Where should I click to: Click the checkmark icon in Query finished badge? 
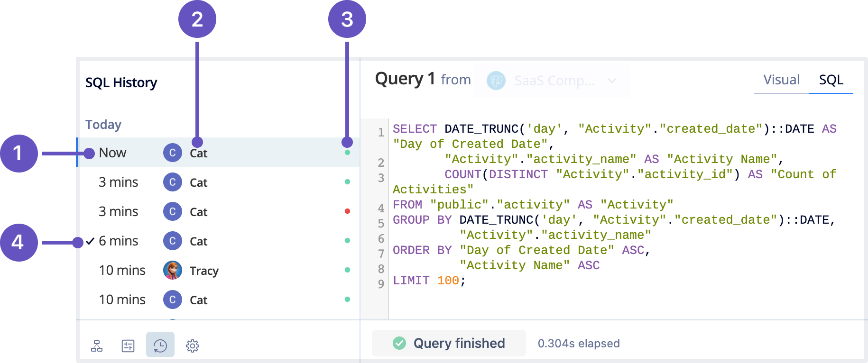400,343
